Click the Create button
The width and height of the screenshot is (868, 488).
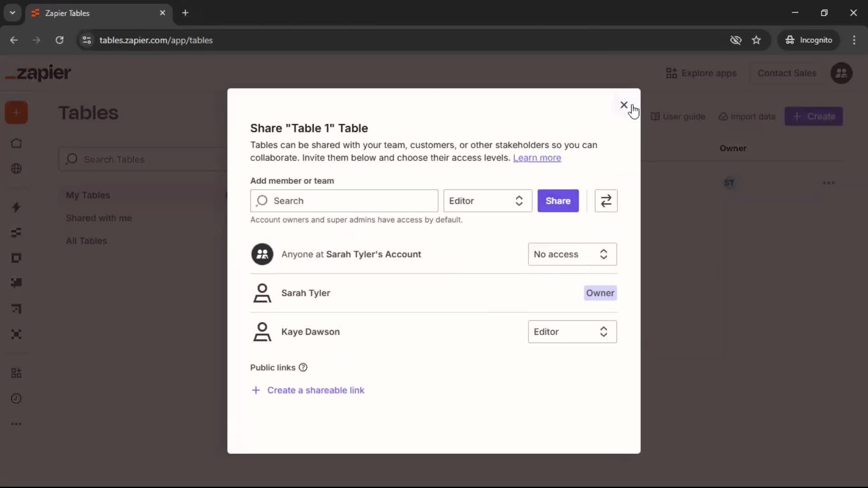(814, 117)
